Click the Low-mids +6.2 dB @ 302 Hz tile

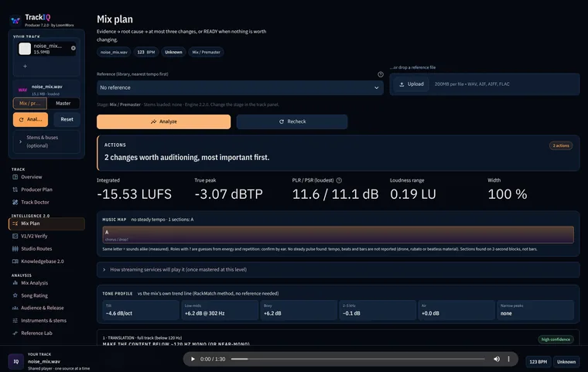(x=220, y=310)
